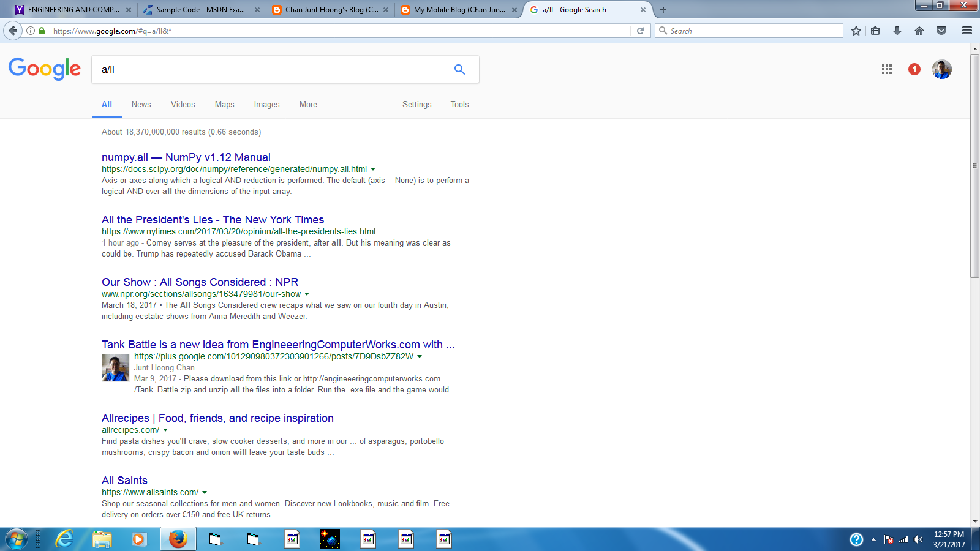Close the a/ll - Google Search tab
The width and height of the screenshot is (980, 551).
[643, 10]
